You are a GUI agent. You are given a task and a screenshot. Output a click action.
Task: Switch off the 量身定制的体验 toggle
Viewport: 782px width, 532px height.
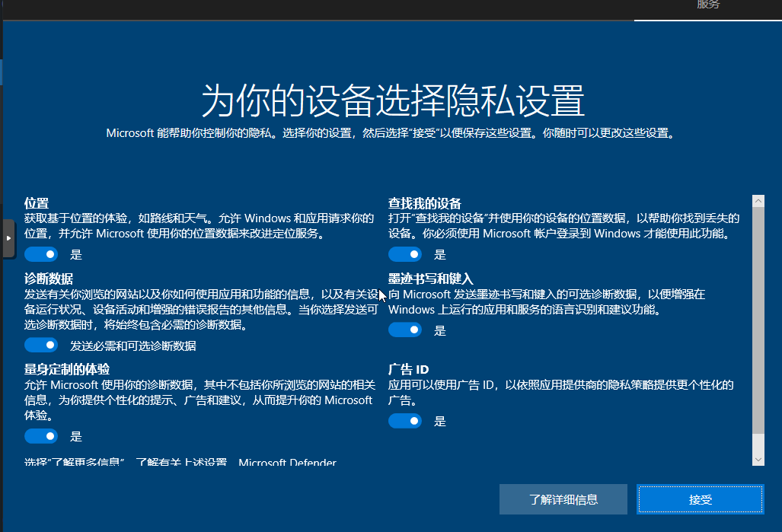point(41,436)
